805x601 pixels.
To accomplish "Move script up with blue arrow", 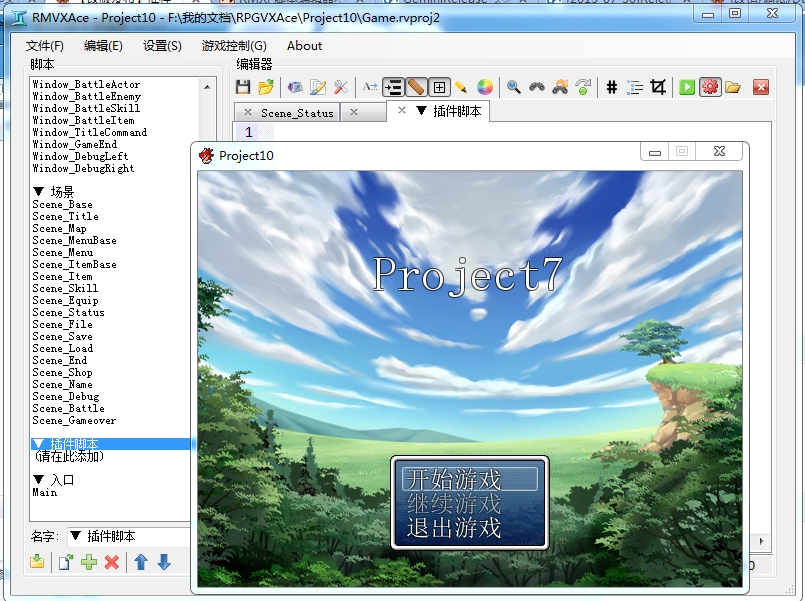I will click(141, 562).
